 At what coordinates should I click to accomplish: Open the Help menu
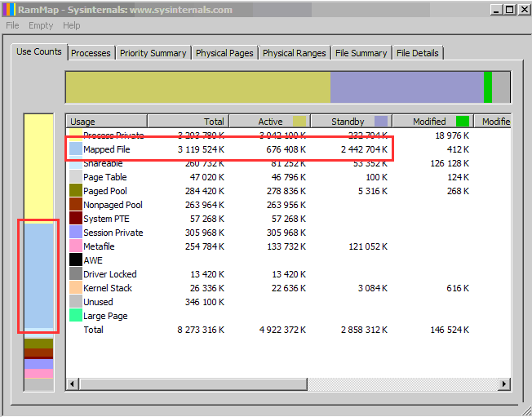pos(72,25)
